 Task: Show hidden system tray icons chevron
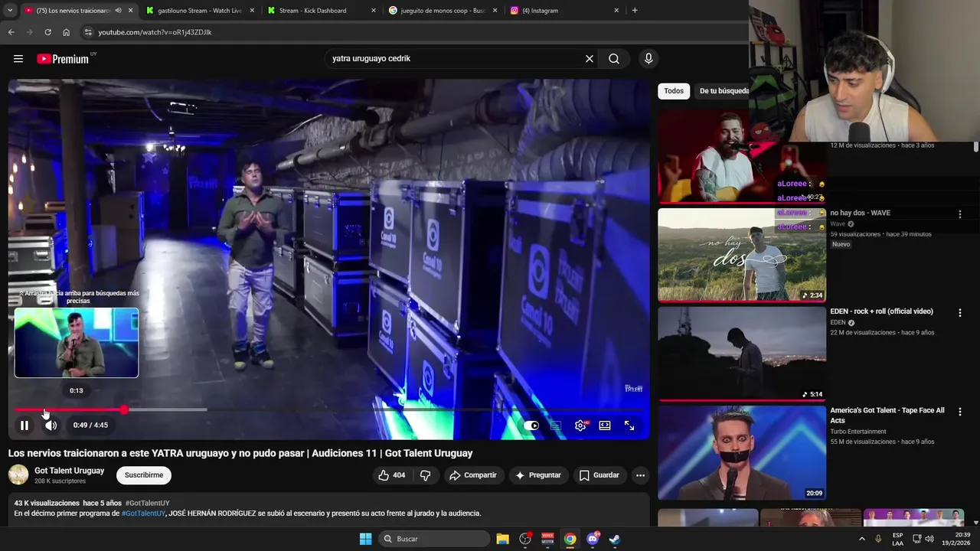point(861,539)
